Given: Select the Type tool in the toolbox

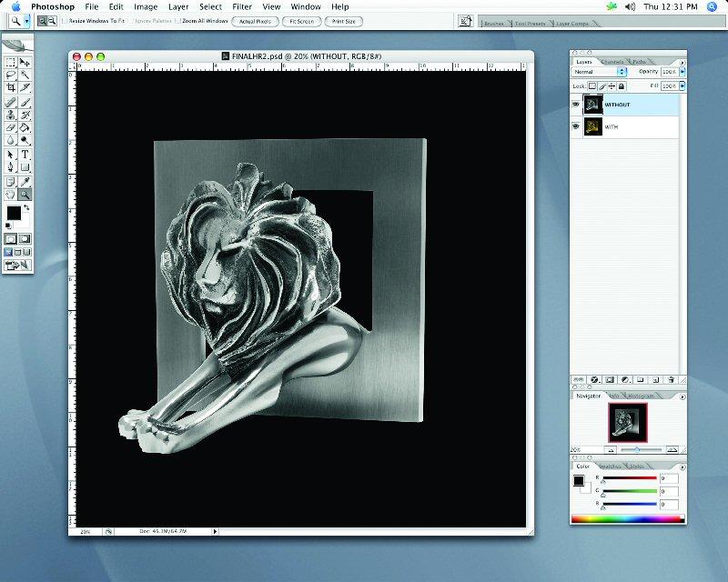Looking at the screenshot, I should (x=25, y=155).
